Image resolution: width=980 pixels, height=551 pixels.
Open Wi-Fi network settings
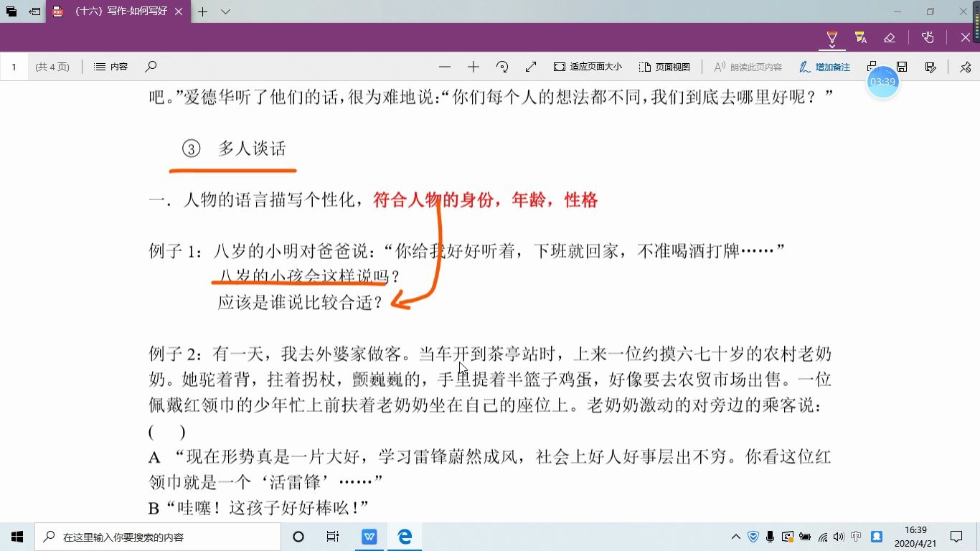tap(823, 537)
